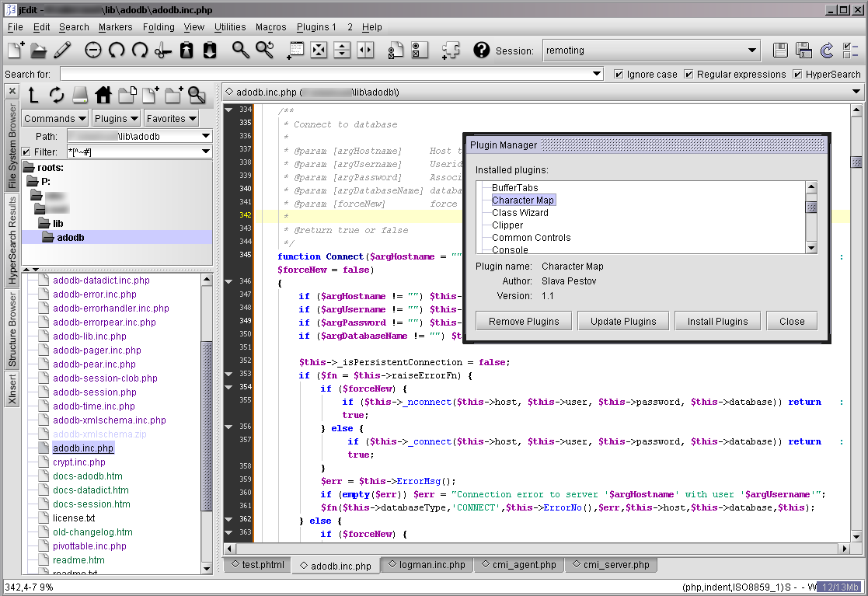Screen dimensions: 868x596
Task: Open the Macros menu
Action: click(x=270, y=26)
